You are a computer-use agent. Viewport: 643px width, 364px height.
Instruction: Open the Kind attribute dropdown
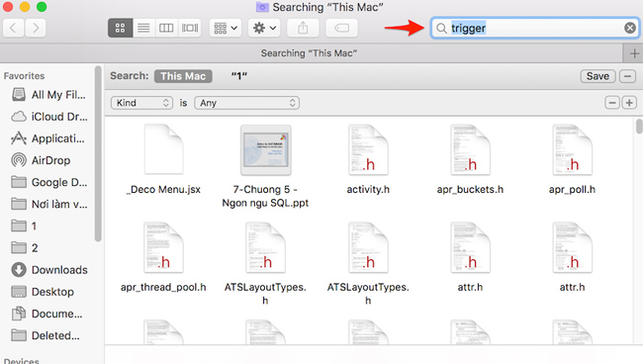click(x=141, y=103)
